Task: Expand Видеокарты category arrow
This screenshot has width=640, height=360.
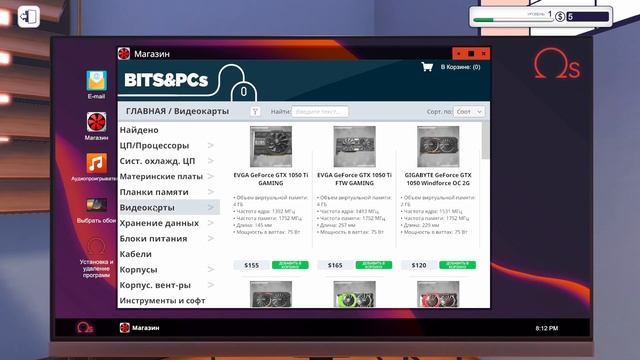Action: pyautogui.click(x=211, y=207)
